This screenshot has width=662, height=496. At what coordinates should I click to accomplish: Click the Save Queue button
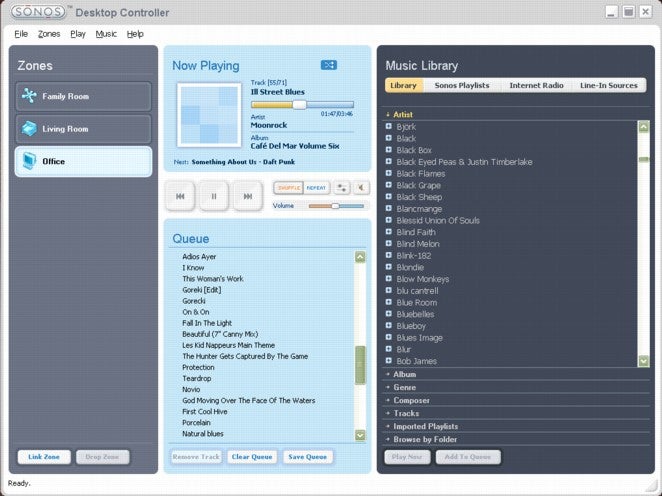point(307,457)
